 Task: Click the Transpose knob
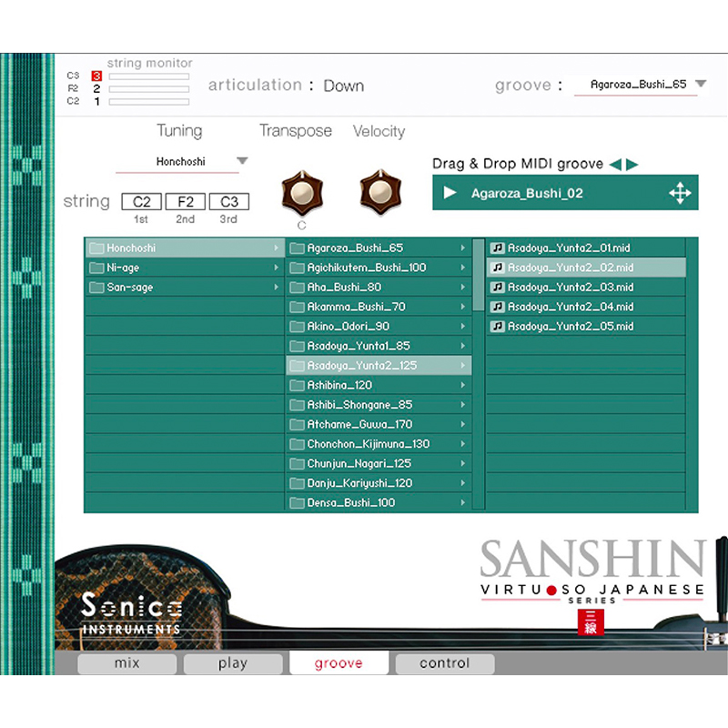tap(302, 192)
